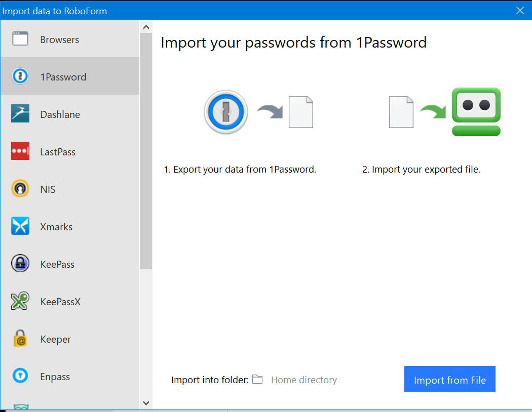Click the green RoboForm robot logo

pyautogui.click(x=476, y=112)
